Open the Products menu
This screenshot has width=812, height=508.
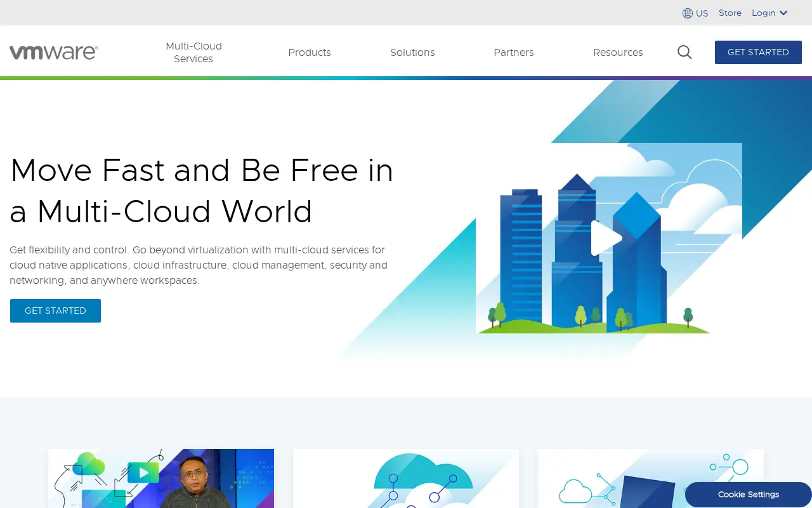(x=310, y=52)
